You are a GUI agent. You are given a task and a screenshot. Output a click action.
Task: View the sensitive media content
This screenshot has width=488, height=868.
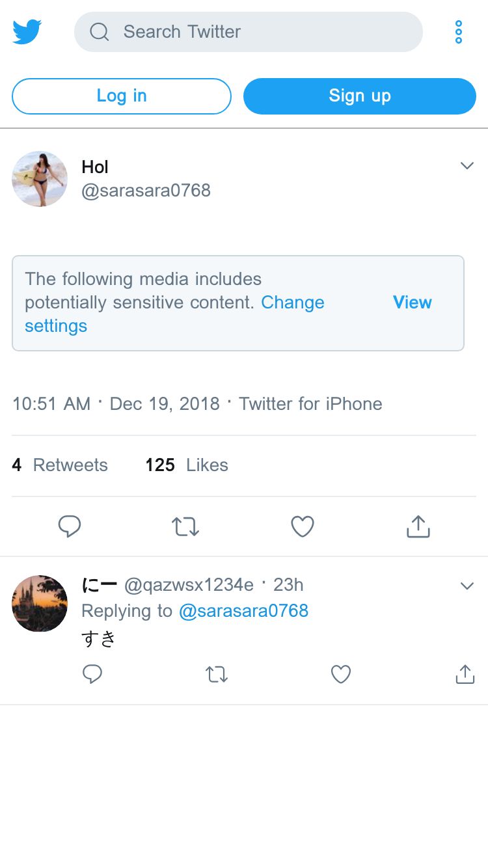[412, 303]
